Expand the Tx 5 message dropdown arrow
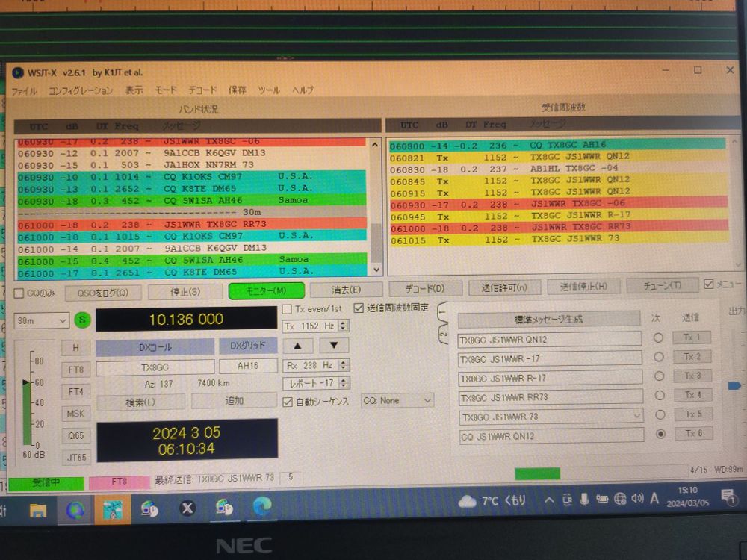Image resolution: width=747 pixels, height=560 pixels. (x=637, y=416)
